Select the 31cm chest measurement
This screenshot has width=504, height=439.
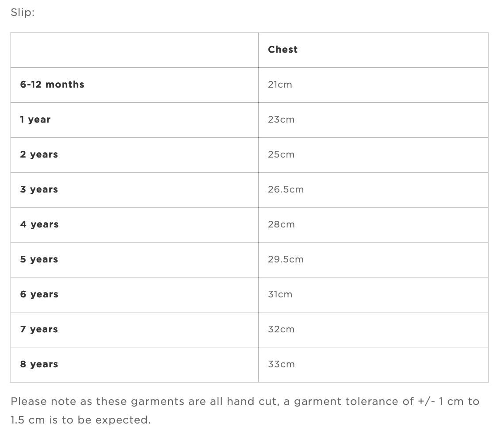[x=280, y=294]
